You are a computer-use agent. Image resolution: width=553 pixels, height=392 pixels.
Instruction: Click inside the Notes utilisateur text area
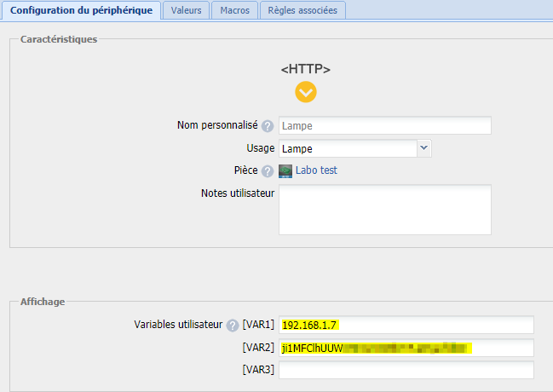[385, 210]
